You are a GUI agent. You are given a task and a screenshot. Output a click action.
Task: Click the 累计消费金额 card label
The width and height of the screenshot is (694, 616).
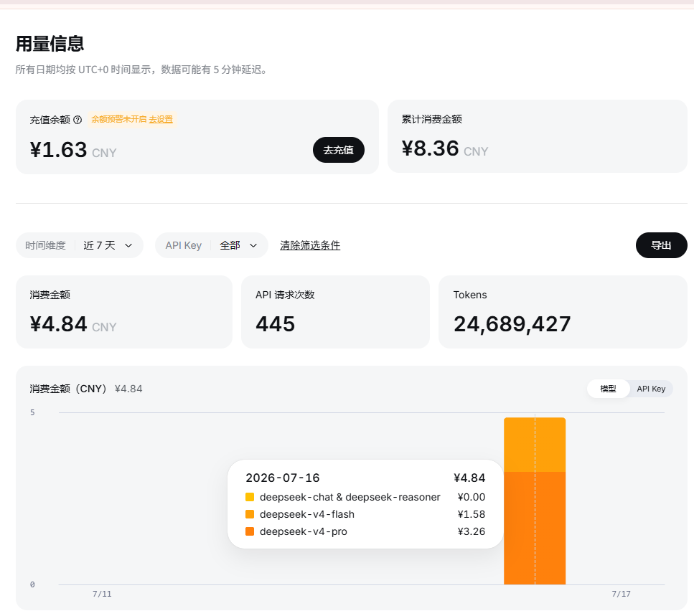(x=431, y=119)
